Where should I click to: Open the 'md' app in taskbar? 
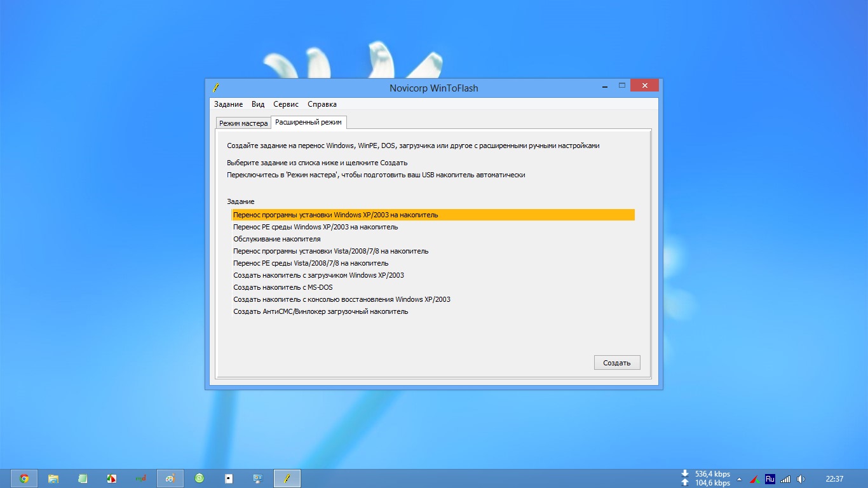141,478
